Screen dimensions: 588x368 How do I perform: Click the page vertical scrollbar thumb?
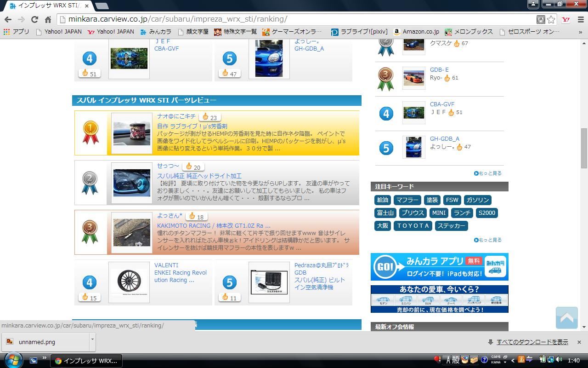(x=584, y=148)
